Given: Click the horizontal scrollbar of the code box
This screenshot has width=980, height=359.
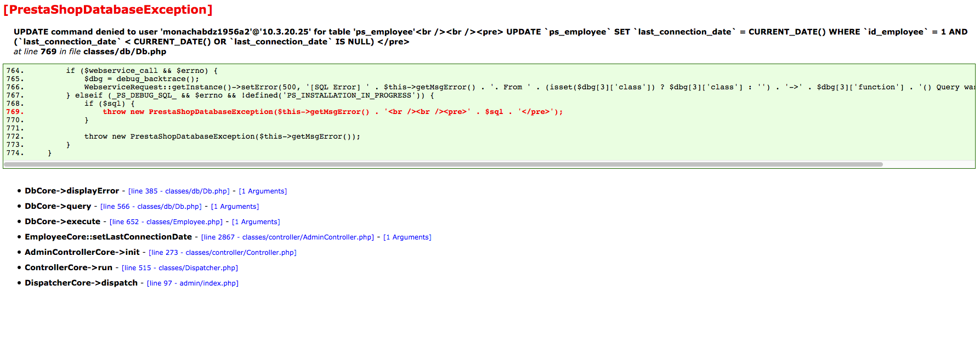Looking at the screenshot, I should pyautogui.click(x=443, y=164).
